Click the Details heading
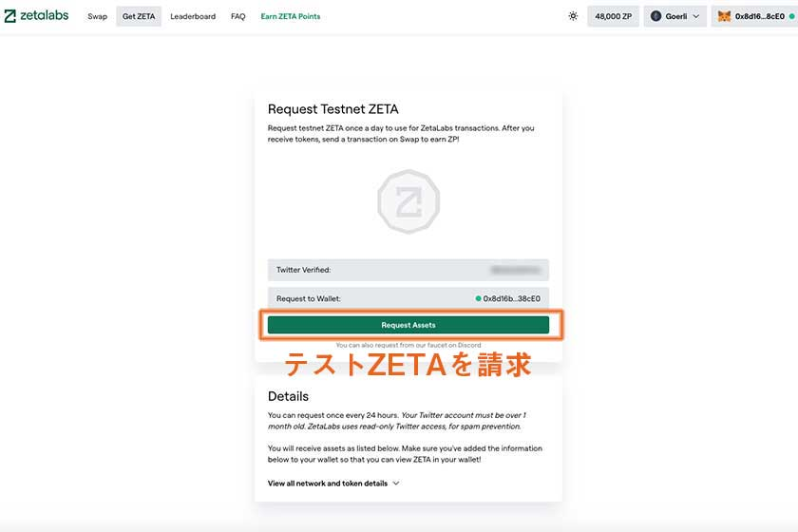The width and height of the screenshot is (798, 532). coord(288,396)
